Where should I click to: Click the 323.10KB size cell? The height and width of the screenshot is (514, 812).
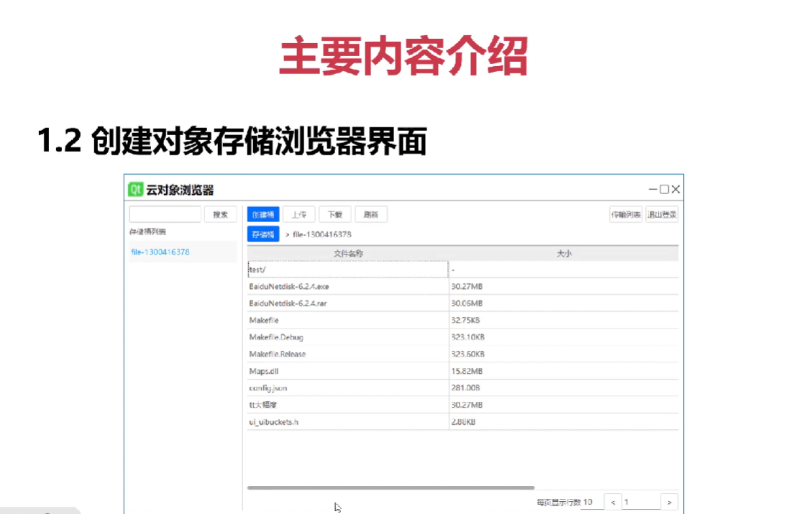point(564,337)
